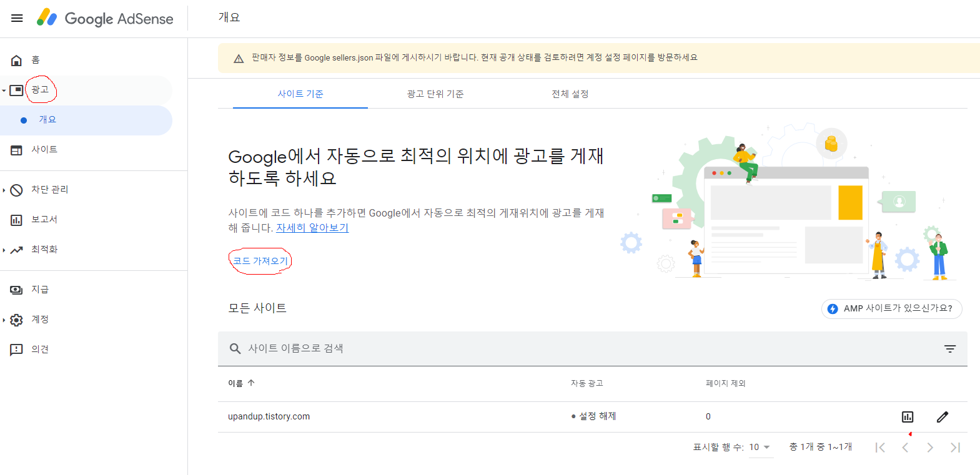980x475 pixels.
Task: Click the 자동 광고 column header
Action: [587, 383]
